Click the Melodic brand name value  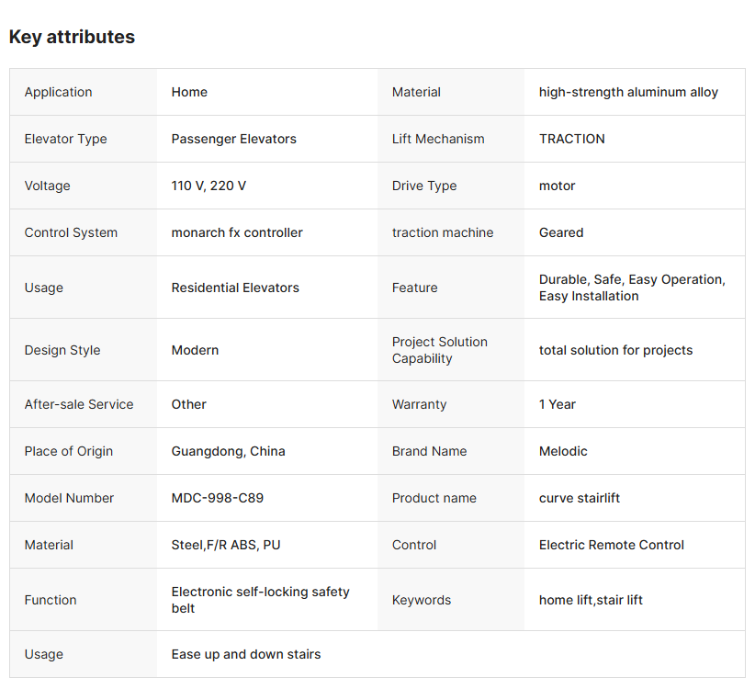point(563,451)
